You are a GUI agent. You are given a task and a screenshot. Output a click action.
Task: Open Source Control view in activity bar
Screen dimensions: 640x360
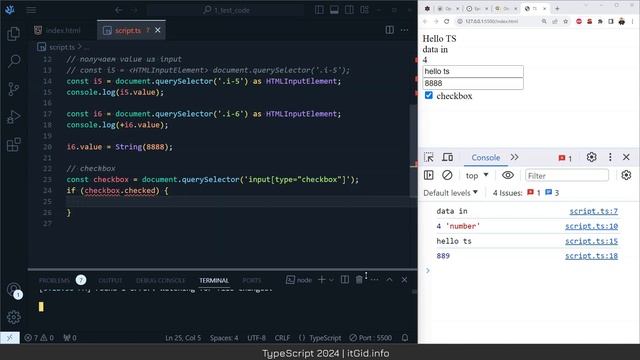13,89
